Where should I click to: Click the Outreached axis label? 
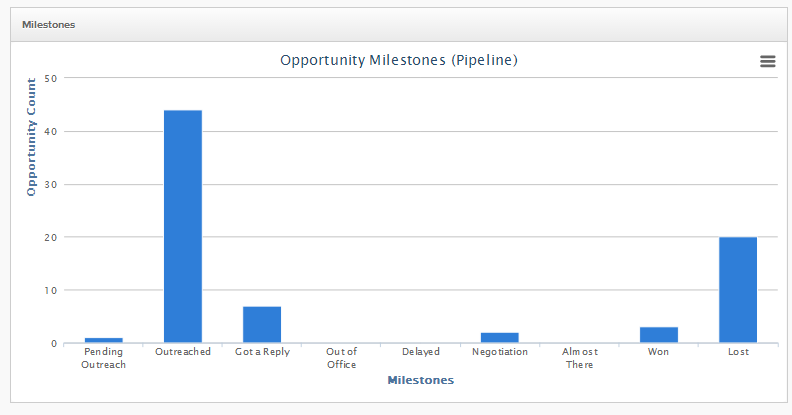pyautogui.click(x=183, y=351)
